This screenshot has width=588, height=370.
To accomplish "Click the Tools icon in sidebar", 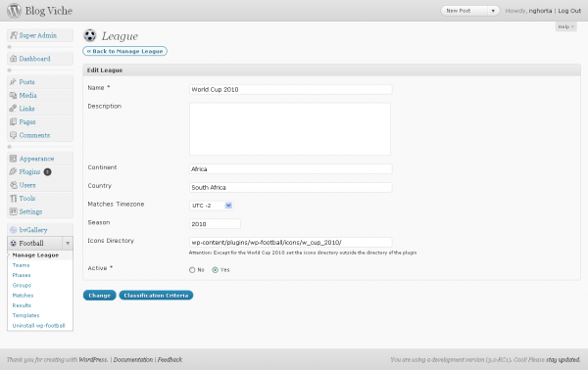I will point(13,198).
